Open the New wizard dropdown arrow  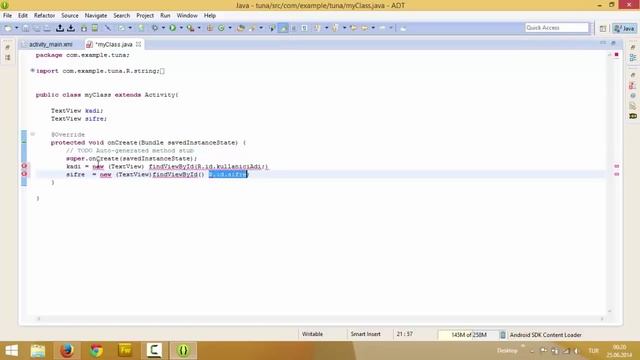[x=17, y=28]
